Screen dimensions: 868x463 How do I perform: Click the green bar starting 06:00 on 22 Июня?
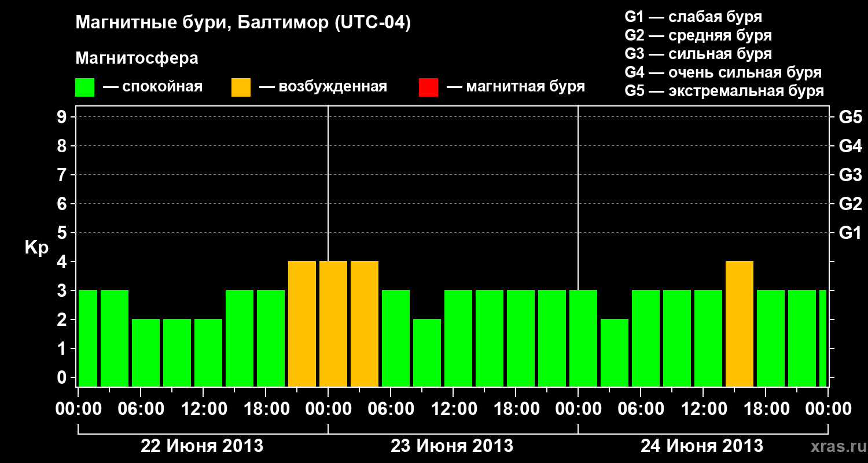pos(146,353)
